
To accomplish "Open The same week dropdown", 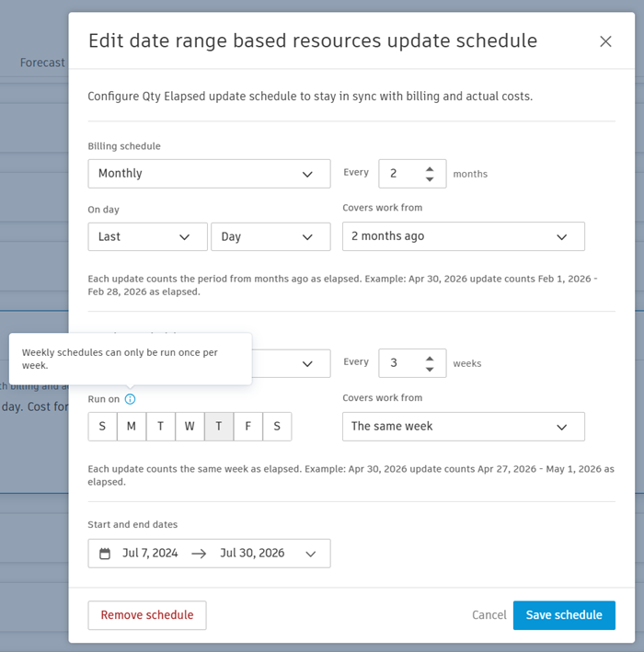I will [464, 427].
